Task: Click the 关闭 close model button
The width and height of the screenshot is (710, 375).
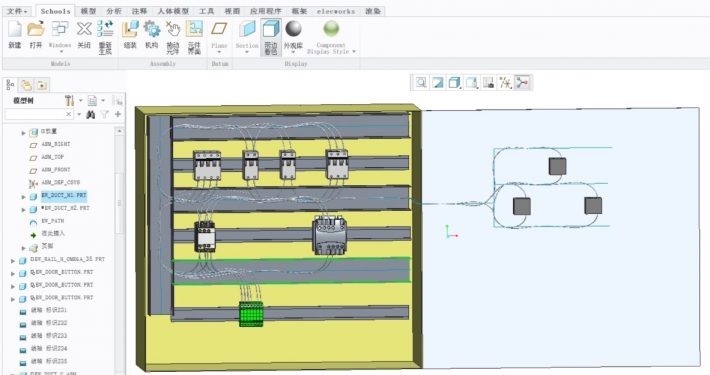Action: click(84, 34)
